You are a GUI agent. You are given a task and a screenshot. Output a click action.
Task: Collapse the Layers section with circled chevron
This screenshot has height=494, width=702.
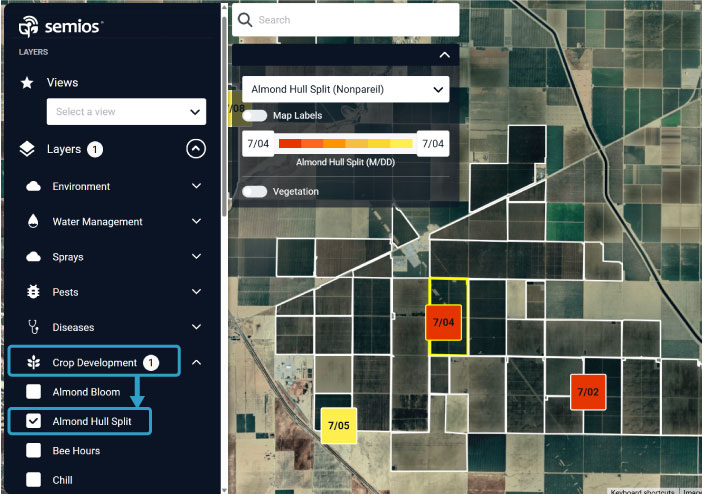pos(196,149)
